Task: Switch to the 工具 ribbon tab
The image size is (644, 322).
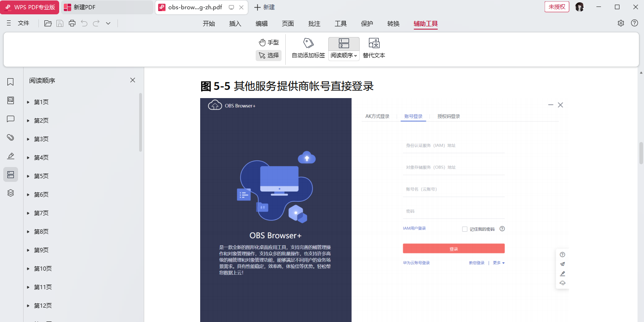Action: [341, 24]
